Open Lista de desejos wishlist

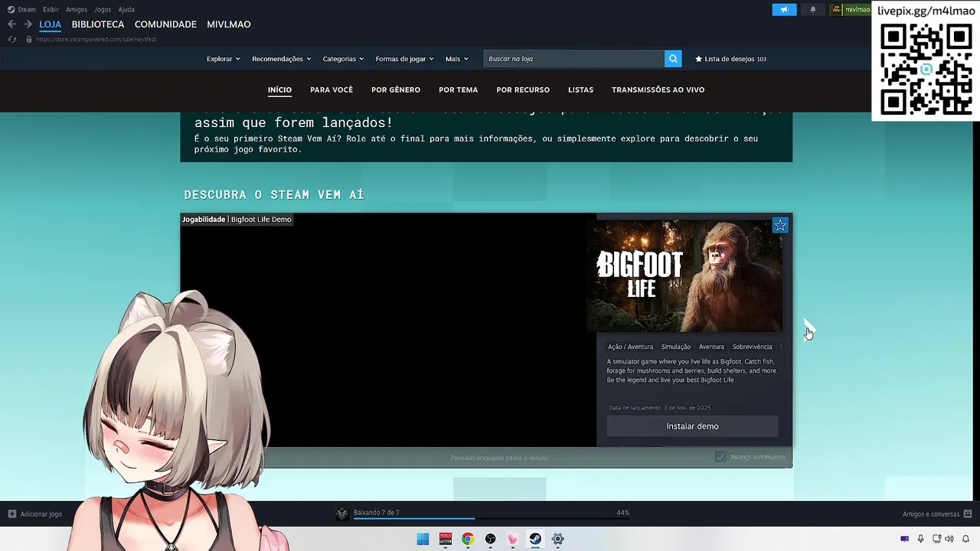point(730,59)
